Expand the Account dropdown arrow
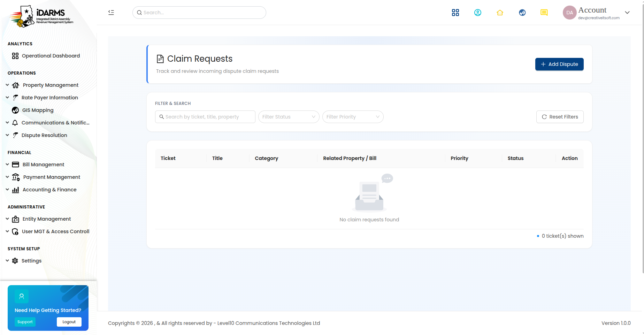644x335 pixels. [x=627, y=13]
